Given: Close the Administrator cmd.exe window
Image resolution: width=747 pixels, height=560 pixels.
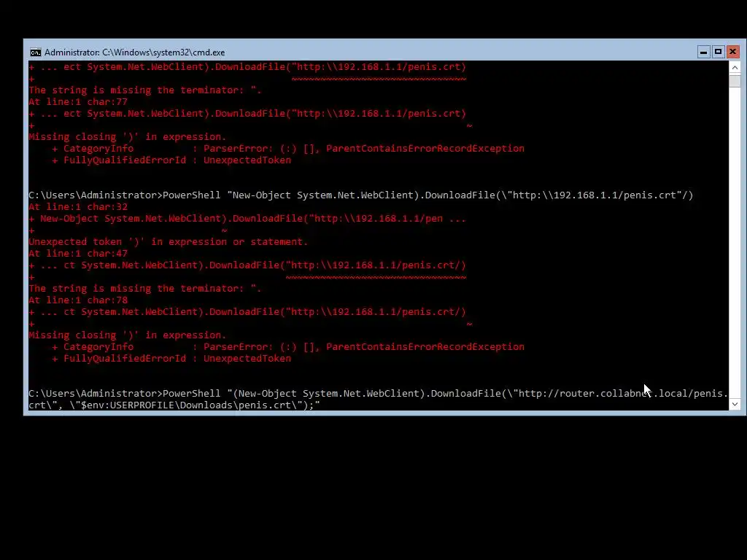Looking at the screenshot, I should click(x=732, y=52).
